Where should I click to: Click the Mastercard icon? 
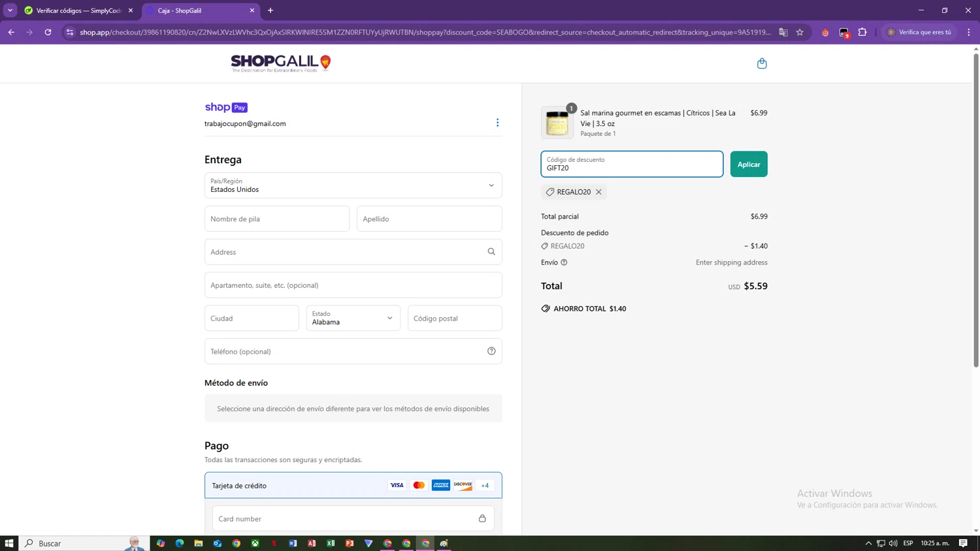pos(419,485)
